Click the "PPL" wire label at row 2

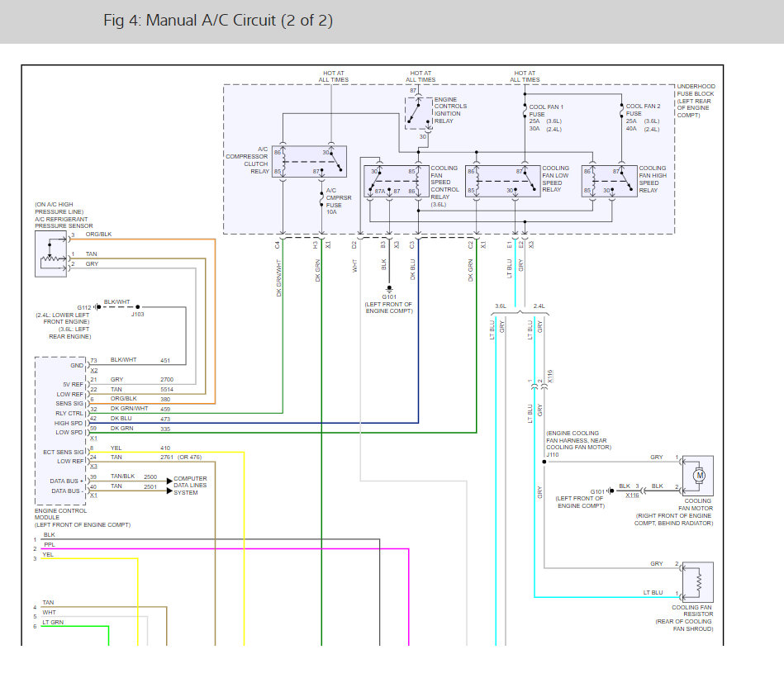(x=49, y=544)
